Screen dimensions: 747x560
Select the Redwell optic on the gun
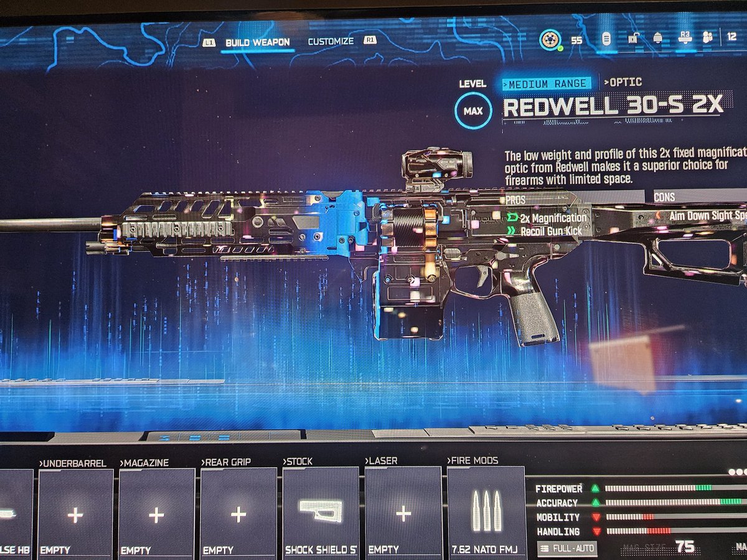coord(436,168)
